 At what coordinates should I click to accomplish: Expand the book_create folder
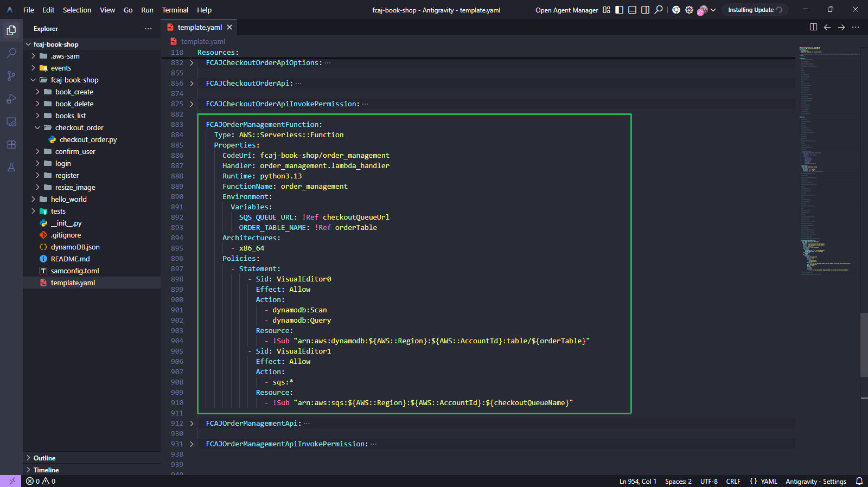(x=38, y=92)
